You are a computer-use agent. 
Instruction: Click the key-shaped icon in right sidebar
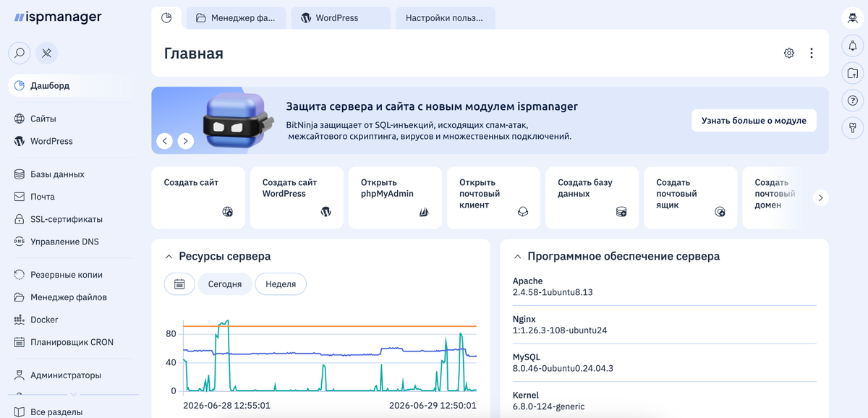(853, 128)
